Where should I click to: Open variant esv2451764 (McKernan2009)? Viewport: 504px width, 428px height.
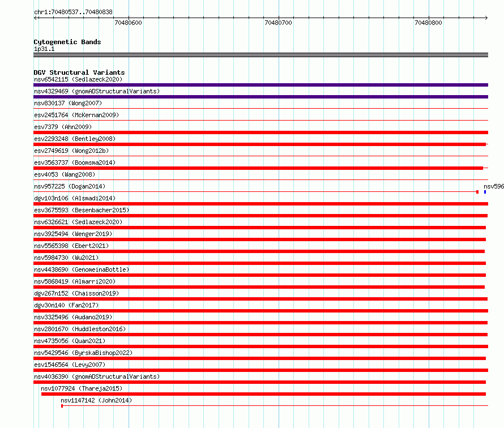click(76, 115)
